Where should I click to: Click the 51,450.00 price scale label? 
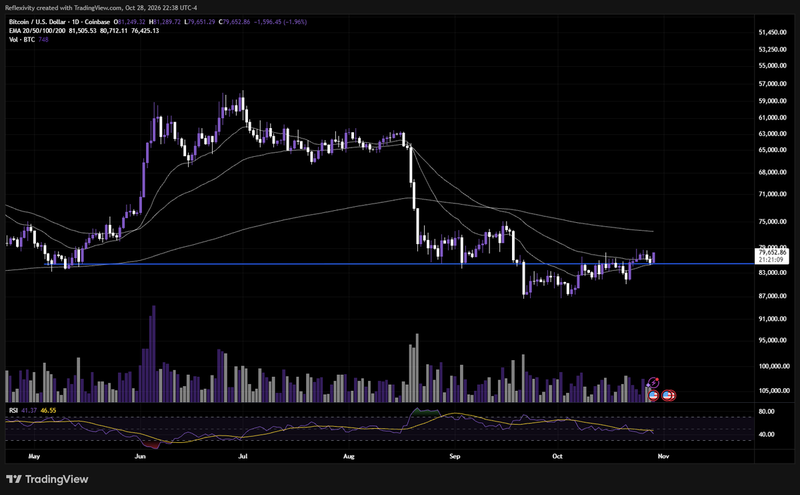click(x=772, y=32)
